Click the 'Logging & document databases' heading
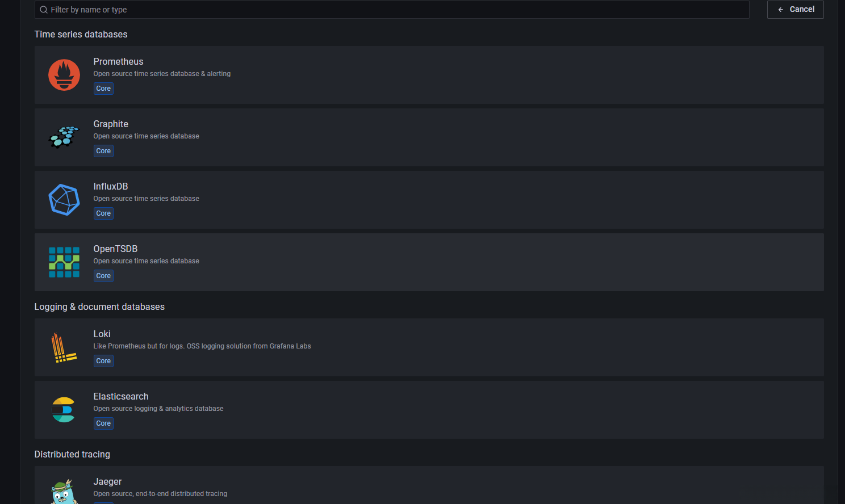 (99, 306)
